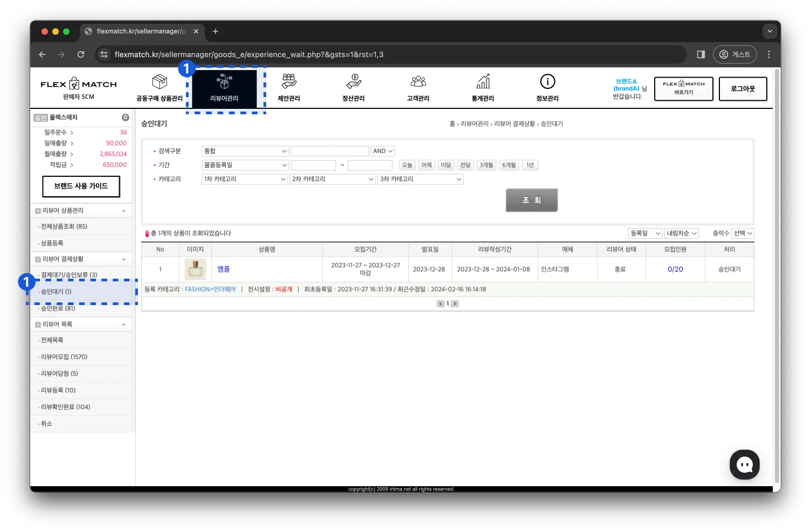The width and height of the screenshot is (811, 532).
Task: Open 출력수 선택 dropdown
Action: click(743, 233)
